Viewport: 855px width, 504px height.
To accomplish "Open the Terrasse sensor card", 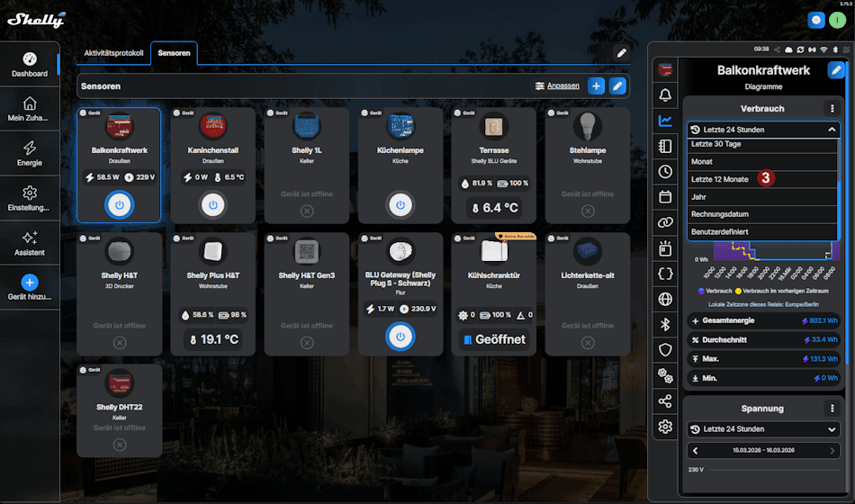I will coord(494,166).
